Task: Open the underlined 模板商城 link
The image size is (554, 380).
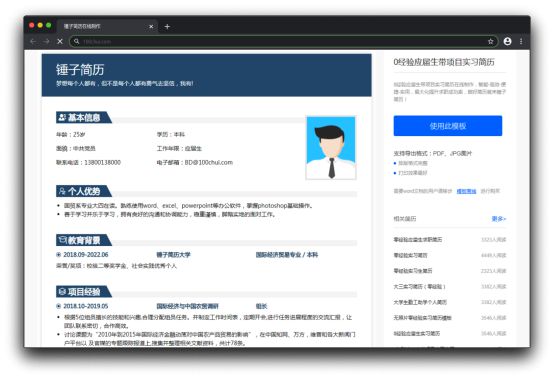Action: pyautogui.click(x=466, y=191)
